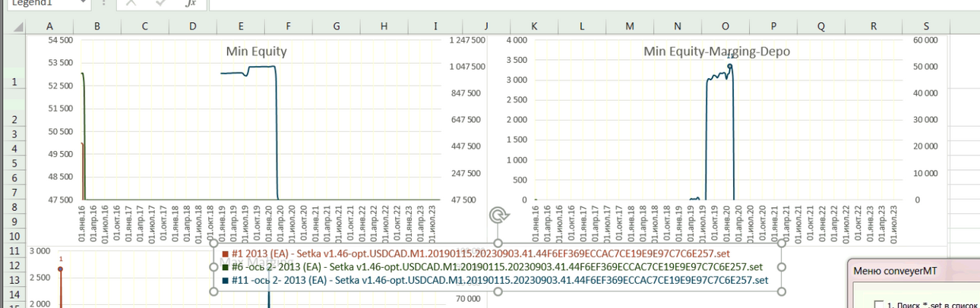Viewport: 980px width, 308px height.
Task: Click the red data point labeled 1 in lower chart
Action: pyautogui.click(x=60, y=269)
